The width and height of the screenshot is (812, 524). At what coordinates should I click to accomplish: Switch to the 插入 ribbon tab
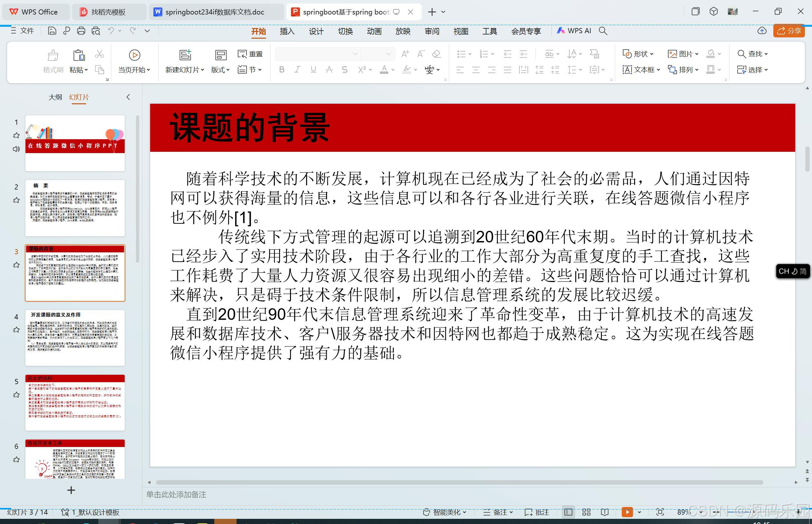(287, 31)
